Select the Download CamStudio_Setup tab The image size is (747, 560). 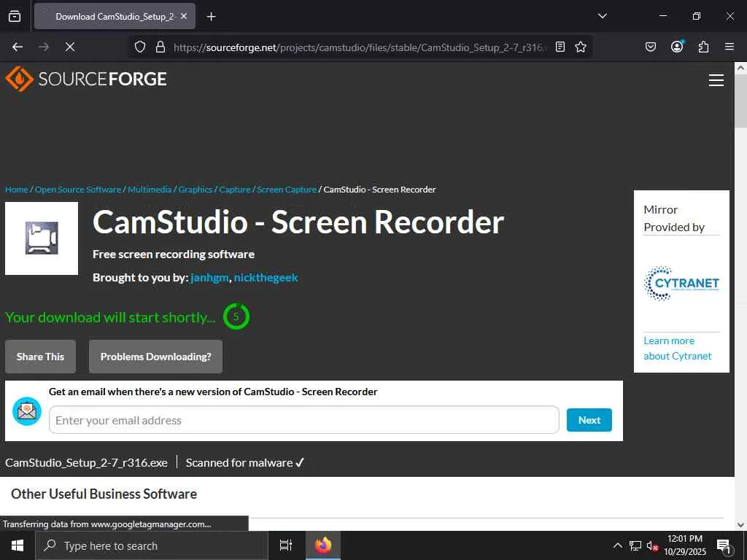(x=115, y=16)
